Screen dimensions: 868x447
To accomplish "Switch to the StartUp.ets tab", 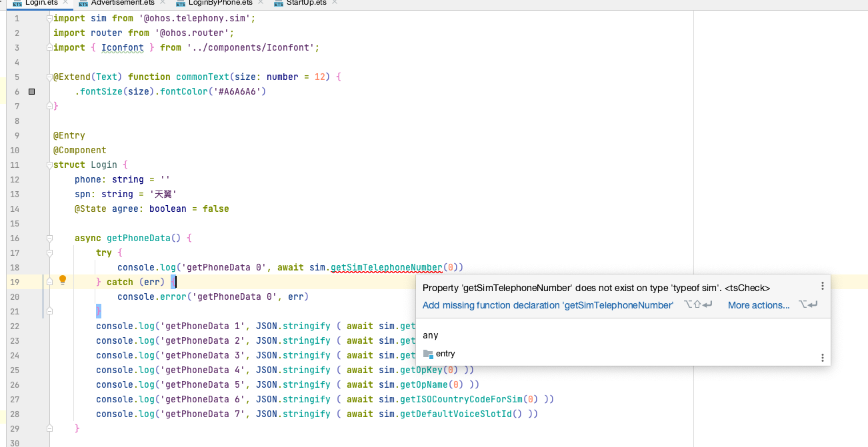I will 307,3.
